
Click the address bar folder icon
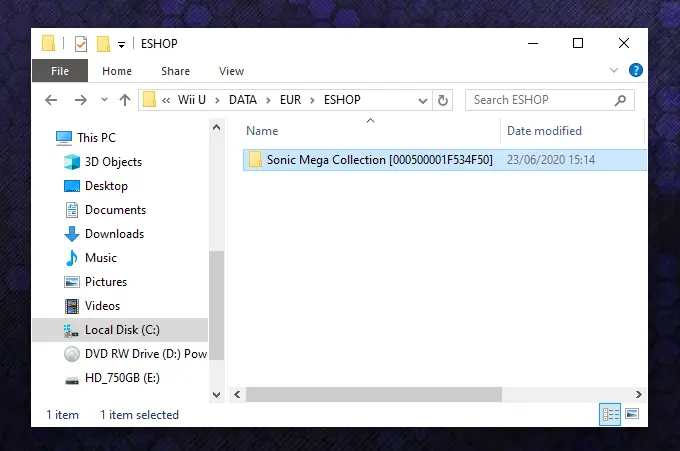coord(149,100)
